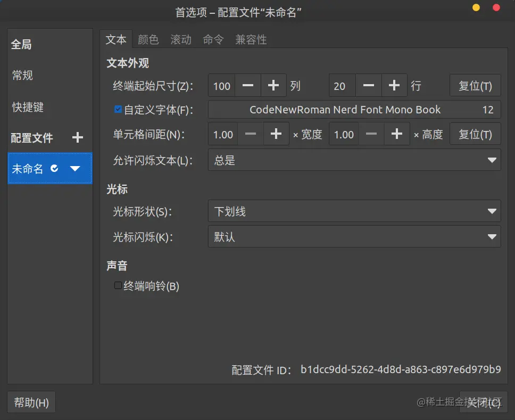Screen dimensions: 515x420
Task: Increase the cell spacing height value
Action: click(x=397, y=134)
